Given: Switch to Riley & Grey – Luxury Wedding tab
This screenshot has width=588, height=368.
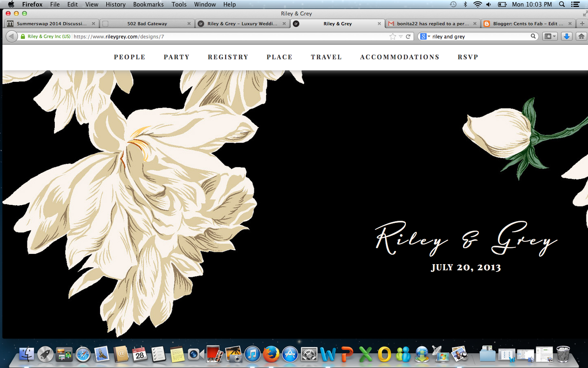Looking at the screenshot, I should point(242,24).
